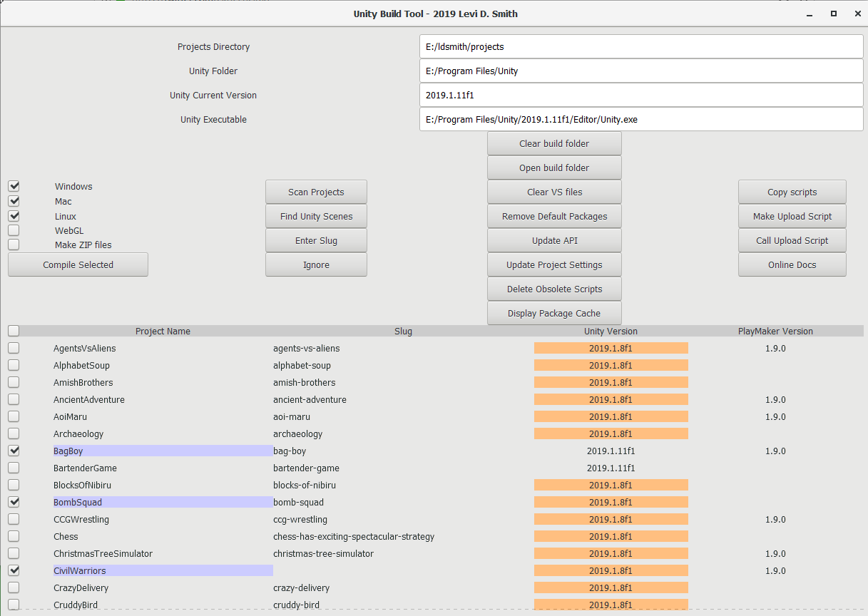The width and height of the screenshot is (868, 616).
Task: Click the Scan Projects button
Action: click(x=315, y=191)
